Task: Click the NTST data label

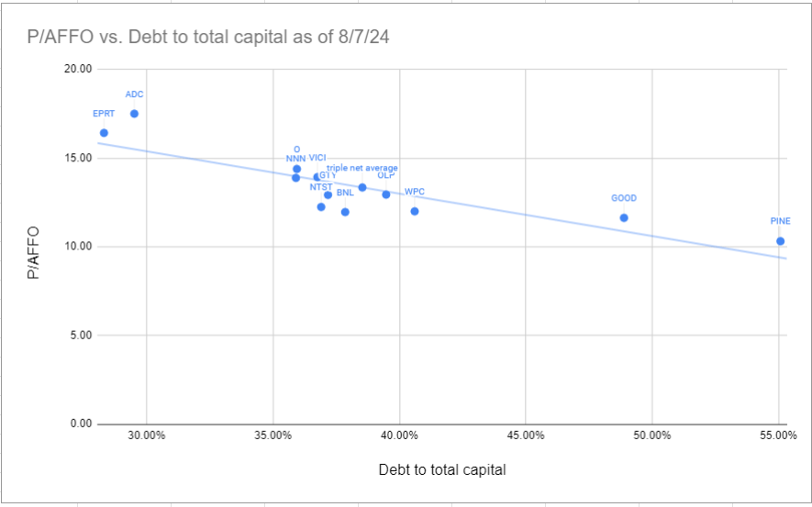Action: (x=321, y=187)
